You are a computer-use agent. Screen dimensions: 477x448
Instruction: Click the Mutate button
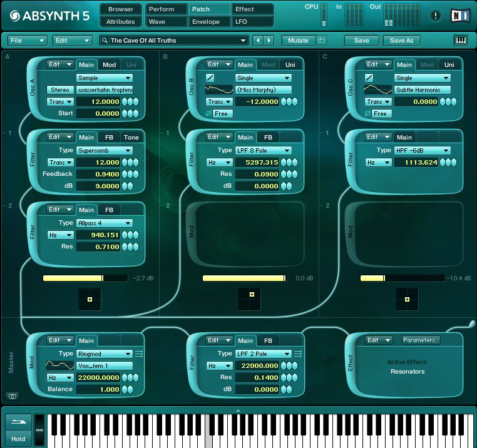tap(298, 41)
